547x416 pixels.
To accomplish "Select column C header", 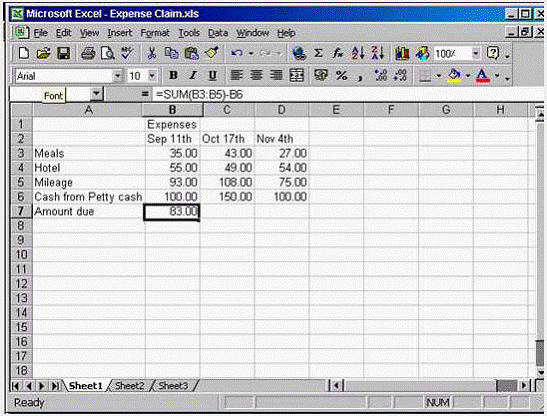I will 227,110.
